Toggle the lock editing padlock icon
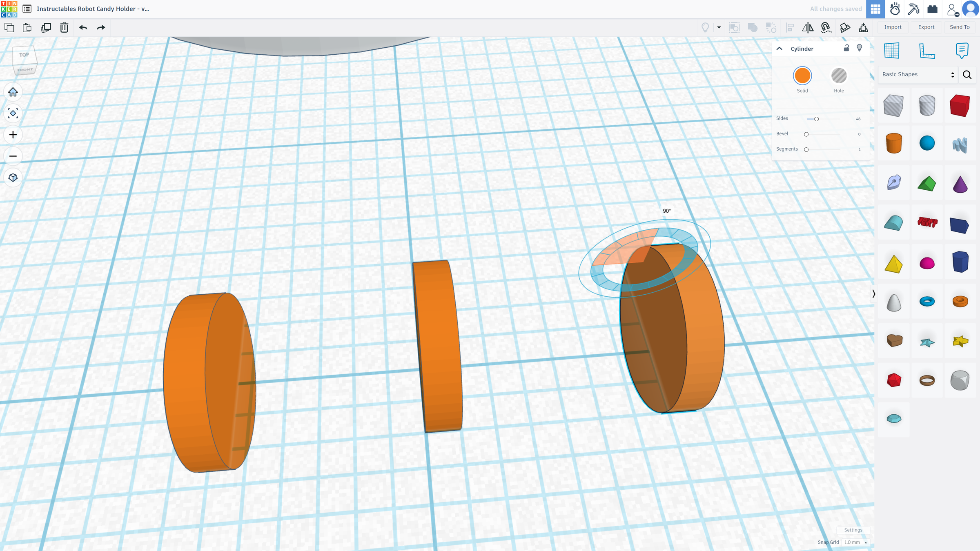 [x=846, y=48]
